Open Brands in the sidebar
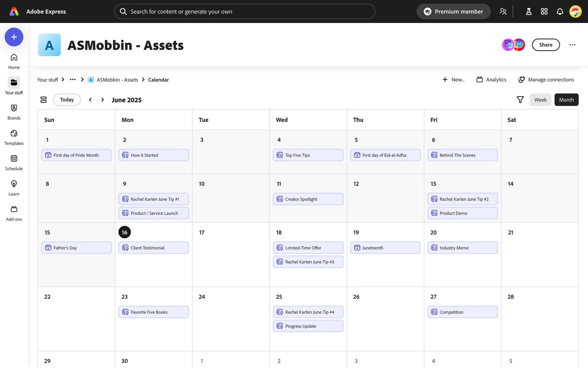 (x=14, y=112)
